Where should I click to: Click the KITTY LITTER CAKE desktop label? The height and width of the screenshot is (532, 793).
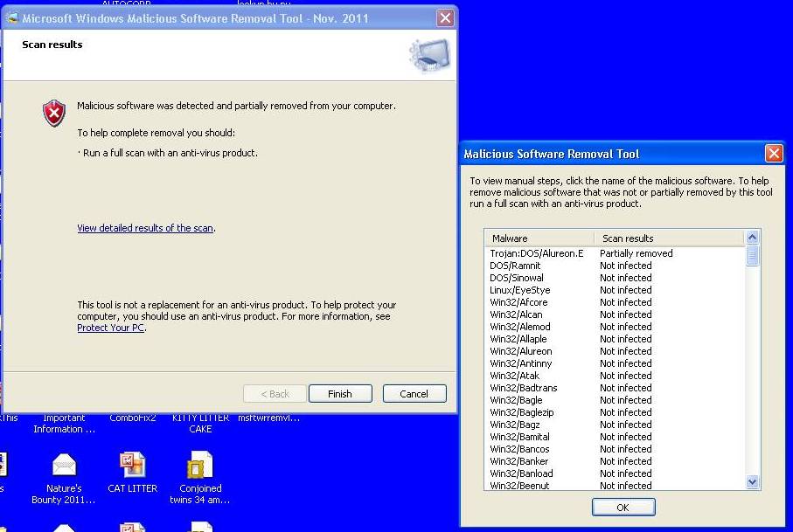coord(200,424)
